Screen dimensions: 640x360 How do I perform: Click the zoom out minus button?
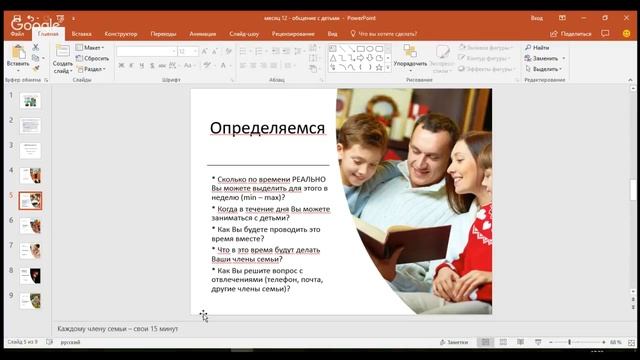click(551, 342)
